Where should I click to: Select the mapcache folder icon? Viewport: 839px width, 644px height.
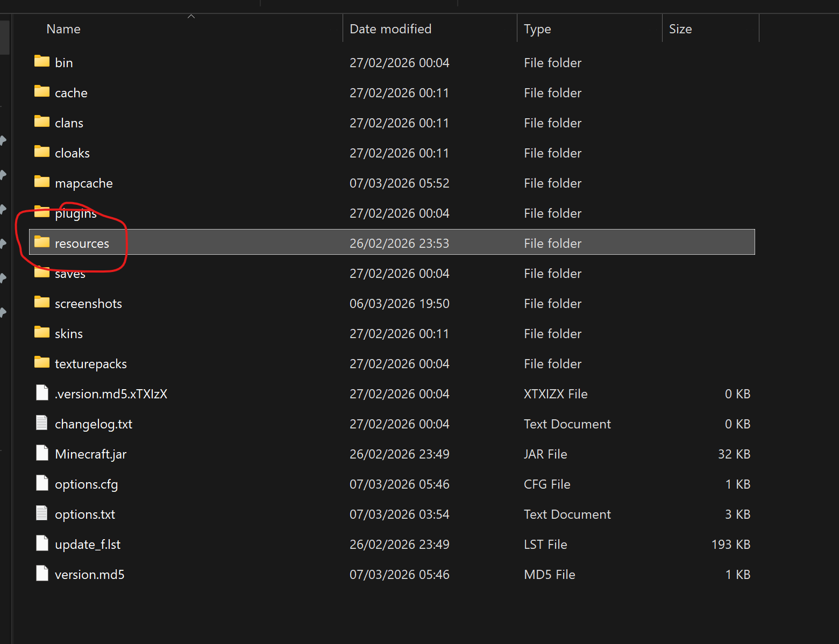point(42,182)
